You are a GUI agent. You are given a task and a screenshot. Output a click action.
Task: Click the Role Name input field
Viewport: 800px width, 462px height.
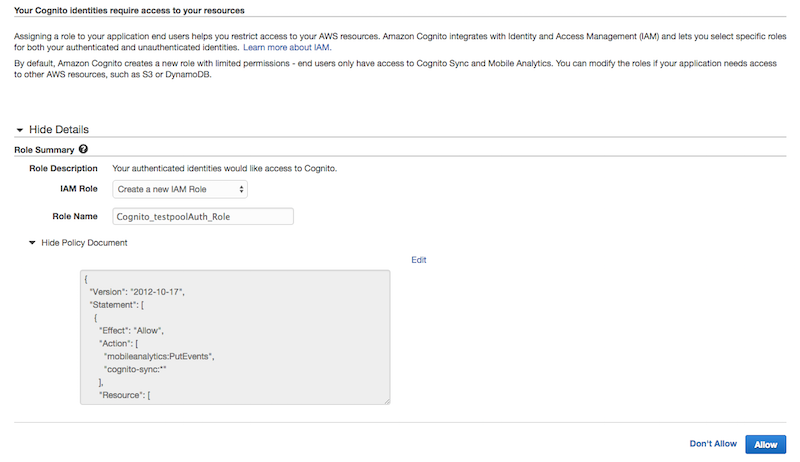203,216
